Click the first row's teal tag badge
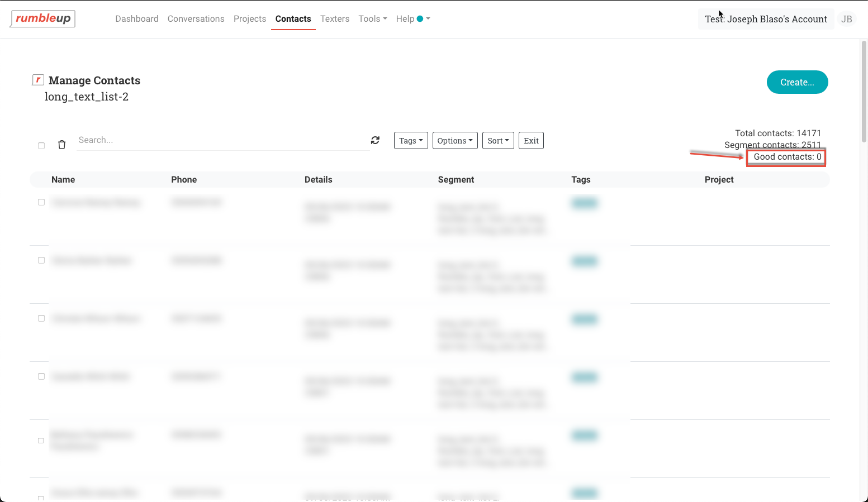Screen dimensions: 868x502 click(x=585, y=203)
